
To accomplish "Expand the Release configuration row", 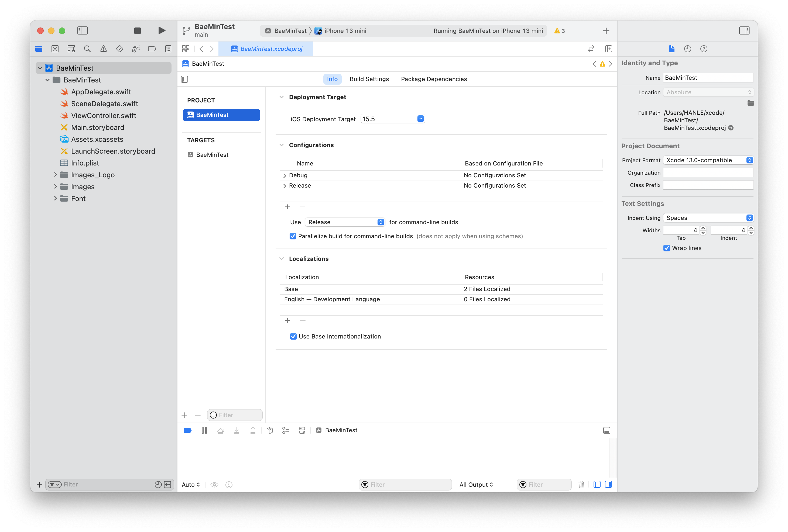I will [285, 186].
